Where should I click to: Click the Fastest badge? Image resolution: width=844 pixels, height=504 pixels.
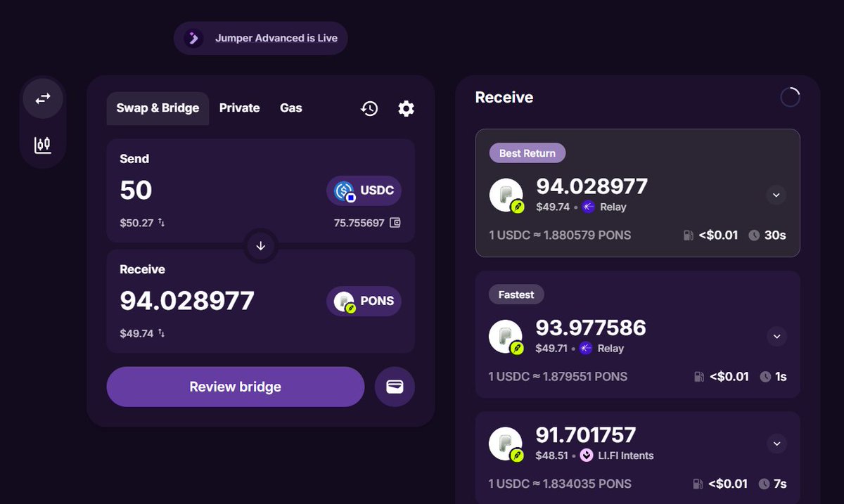point(516,295)
